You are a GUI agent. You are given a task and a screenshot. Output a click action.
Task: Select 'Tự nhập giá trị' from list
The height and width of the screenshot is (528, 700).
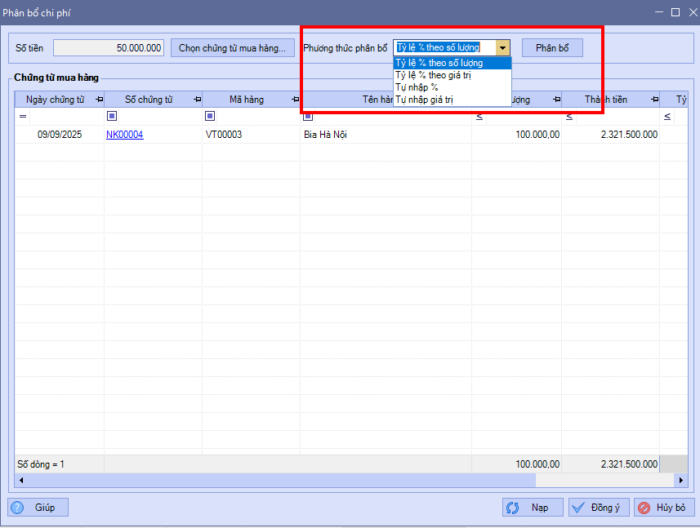424,99
